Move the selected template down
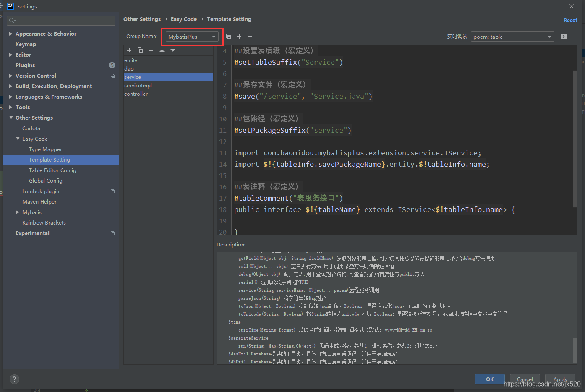Viewport: 585px width, 392px height. coord(173,50)
